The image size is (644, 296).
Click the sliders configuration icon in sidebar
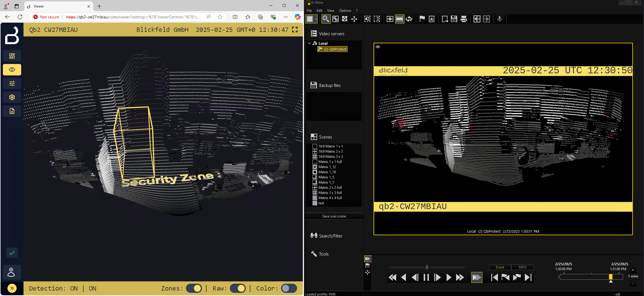click(12, 83)
